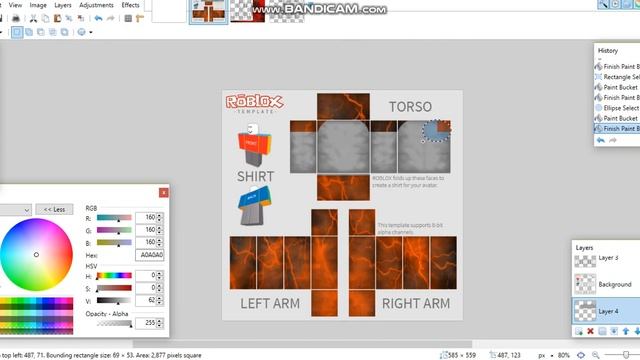The width and height of the screenshot is (640, 360).
Task: Open the Effects menu
Action: [131, 5]
